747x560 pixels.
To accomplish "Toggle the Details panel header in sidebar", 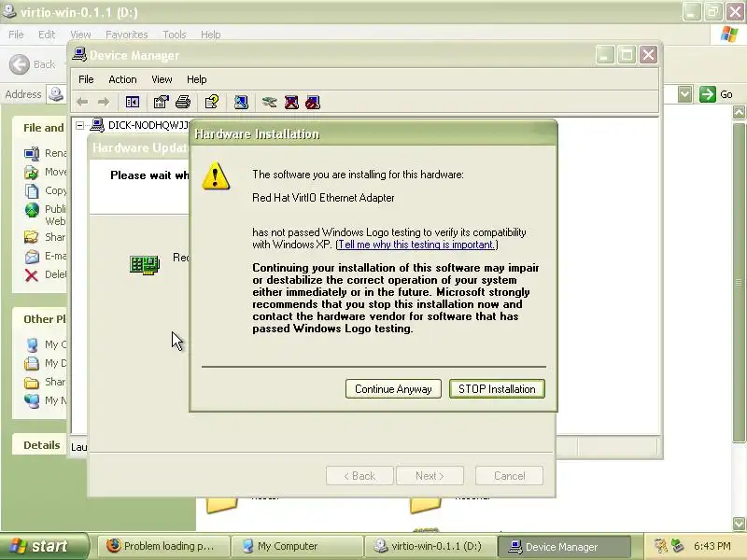I will [x=39, y=445].
